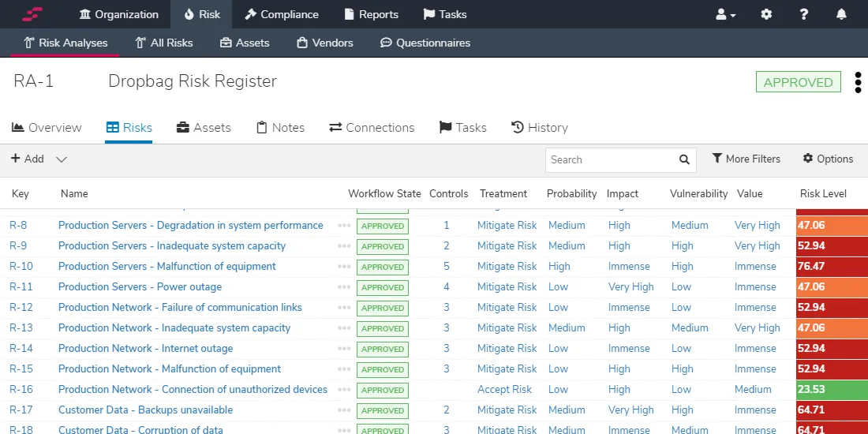Click the R-10 key link

pyautogui.click(x=21, y=266)
